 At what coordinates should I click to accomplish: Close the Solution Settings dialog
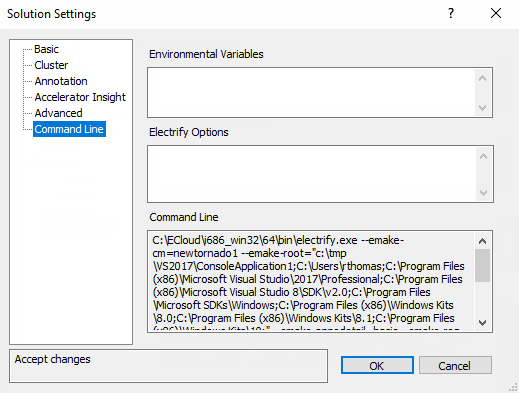click(496, 13)
